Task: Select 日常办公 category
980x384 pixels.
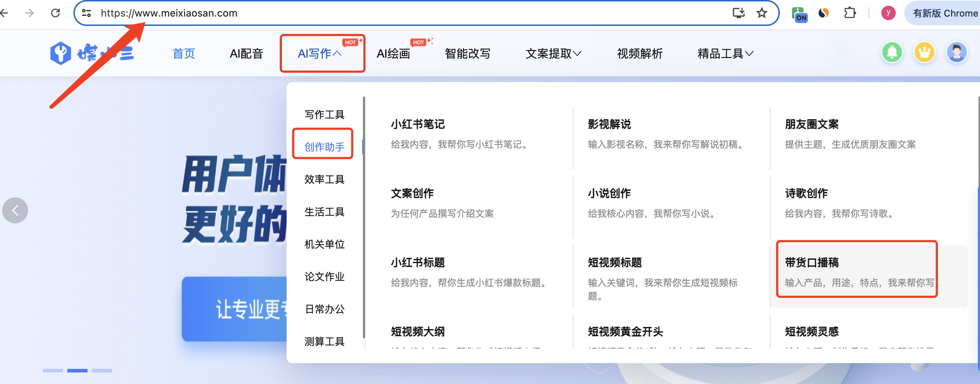Action: (x=324, y=308)
